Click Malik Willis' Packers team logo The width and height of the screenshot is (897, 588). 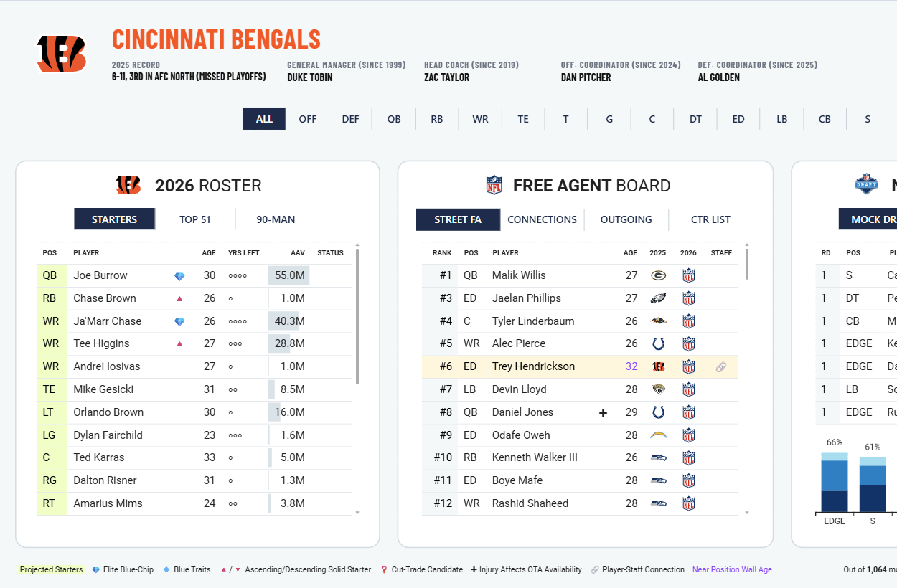click(x=658, y=275)
